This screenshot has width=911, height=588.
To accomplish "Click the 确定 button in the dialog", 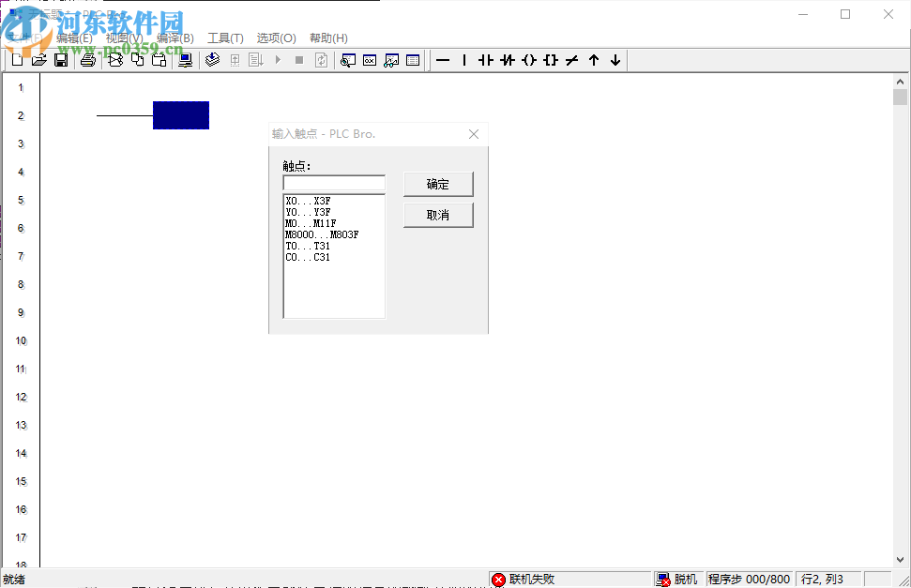I will tap(438, 184).
